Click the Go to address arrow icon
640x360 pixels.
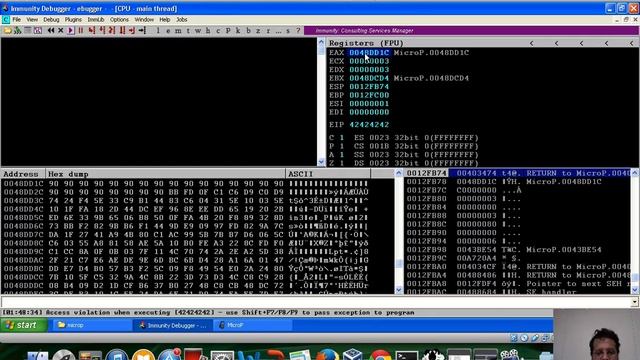(142, 31)
